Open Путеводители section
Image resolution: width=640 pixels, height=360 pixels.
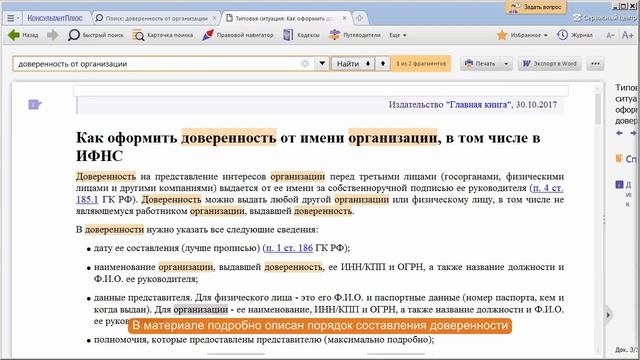[355, 35]
